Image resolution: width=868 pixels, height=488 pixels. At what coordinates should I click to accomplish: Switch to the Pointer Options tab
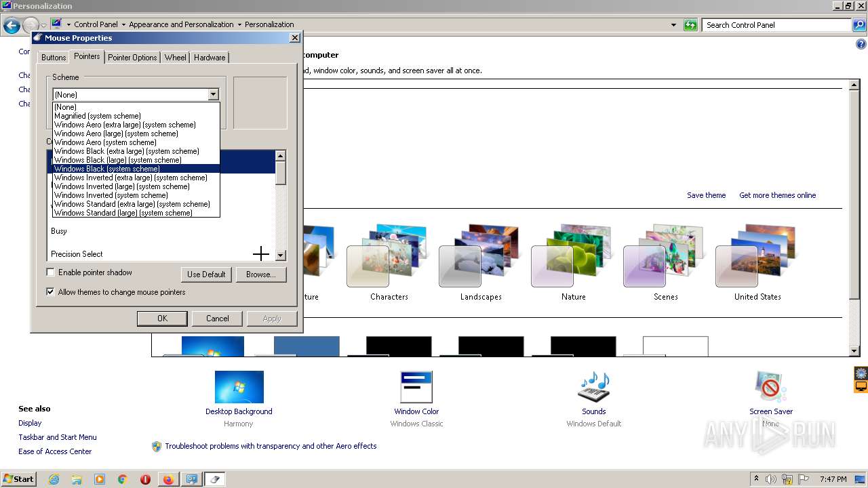click(x=132, y=58)
